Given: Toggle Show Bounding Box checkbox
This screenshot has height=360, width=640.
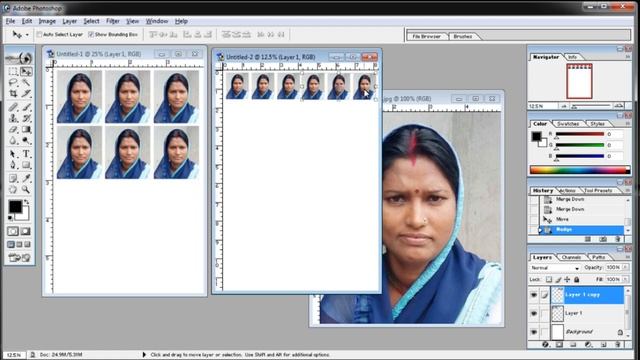Looking at the screenshot, I should click(x=91, y=35).
